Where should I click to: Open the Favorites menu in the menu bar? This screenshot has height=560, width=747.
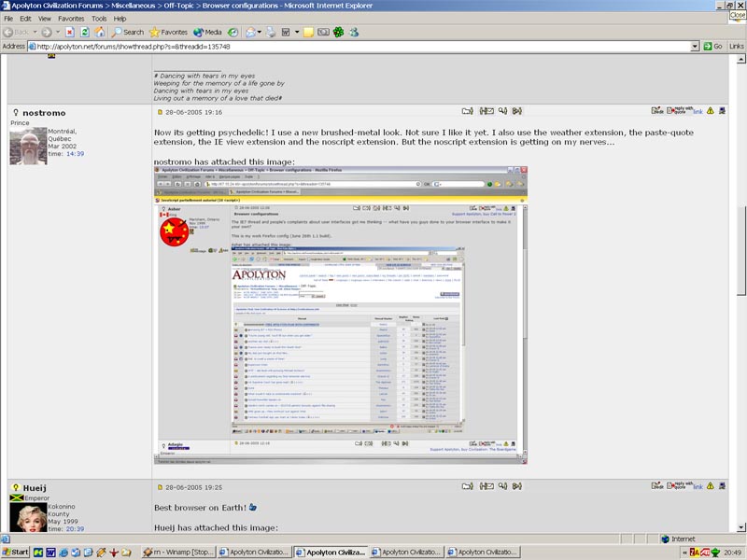click(70, 18)
